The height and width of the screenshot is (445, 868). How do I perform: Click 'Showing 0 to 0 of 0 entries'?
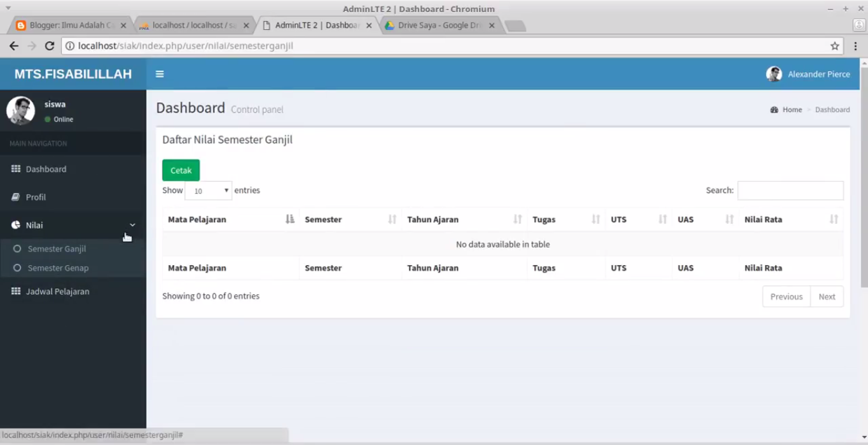coord(210,296)
